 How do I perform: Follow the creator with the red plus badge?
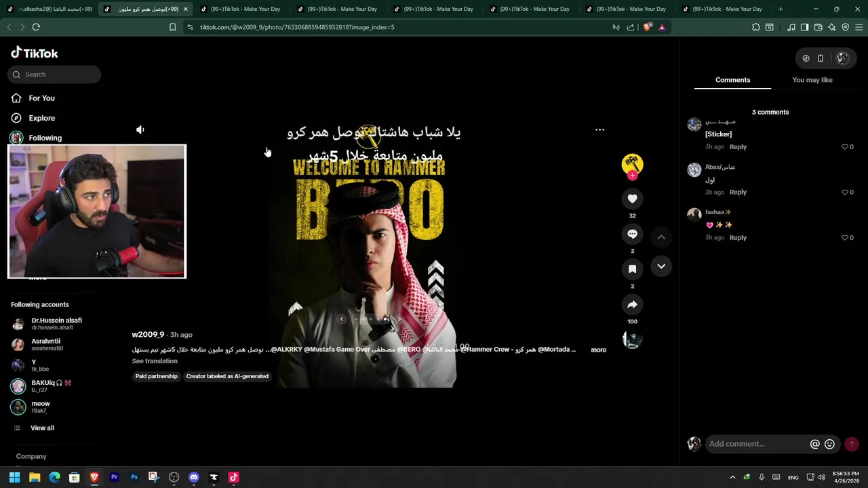[632, 176]
